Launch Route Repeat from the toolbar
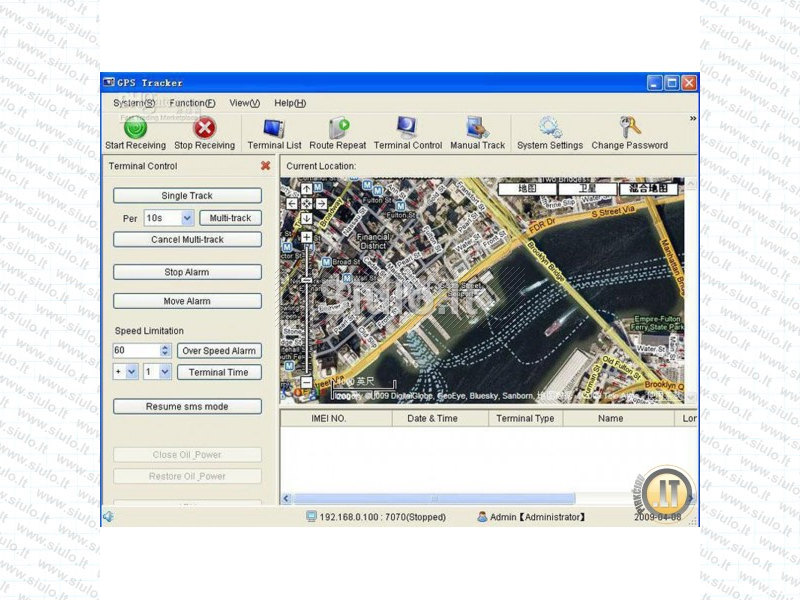Image resolution: width=800 pixels, height=600 pixels. click(x=338, y=128)
